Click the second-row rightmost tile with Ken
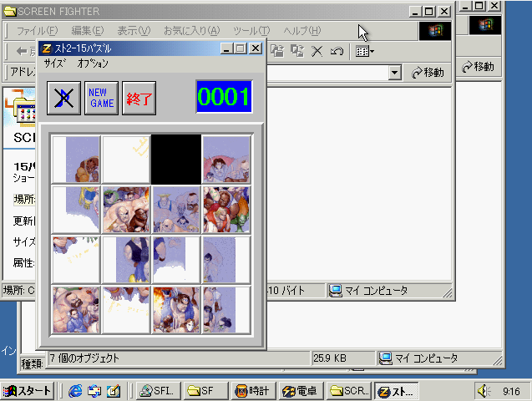 tap(226, 210)
